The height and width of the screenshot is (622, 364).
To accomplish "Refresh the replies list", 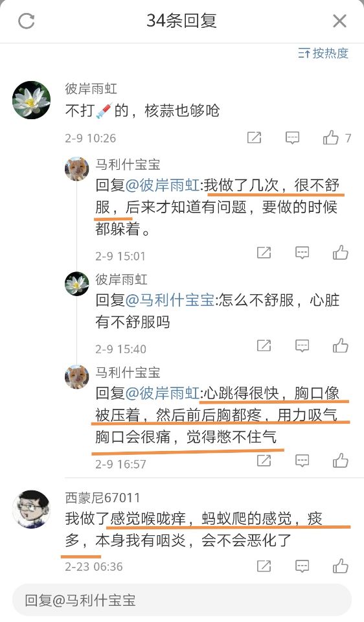I will click(x=27, y=21).
